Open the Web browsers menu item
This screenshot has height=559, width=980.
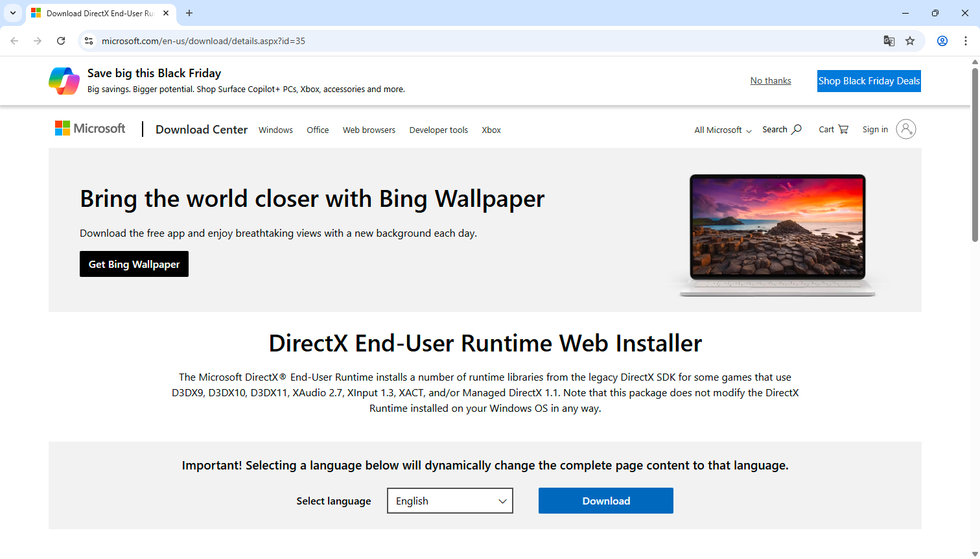[x=369, y=130]
